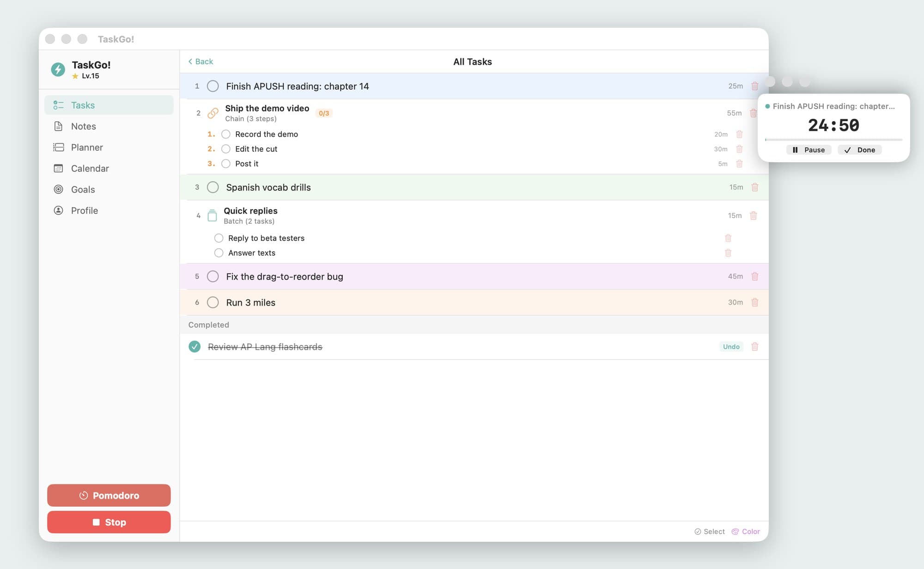Click Done in the timer widget
Screen dimensions: 924x569
point(860,150)
